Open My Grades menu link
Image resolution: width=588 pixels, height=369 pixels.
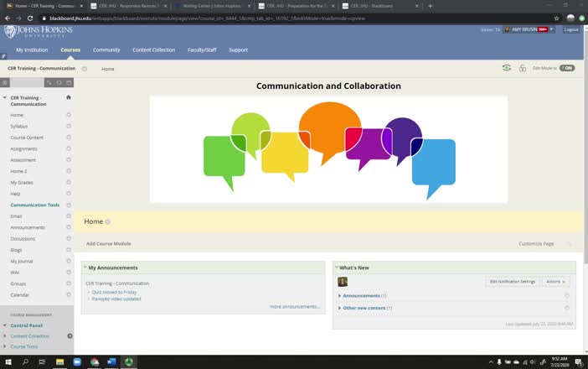[x=22, y=183]
